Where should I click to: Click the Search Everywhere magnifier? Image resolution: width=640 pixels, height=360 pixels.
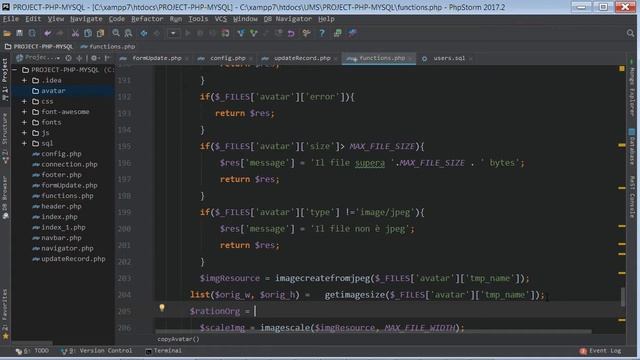coord(630,33)
